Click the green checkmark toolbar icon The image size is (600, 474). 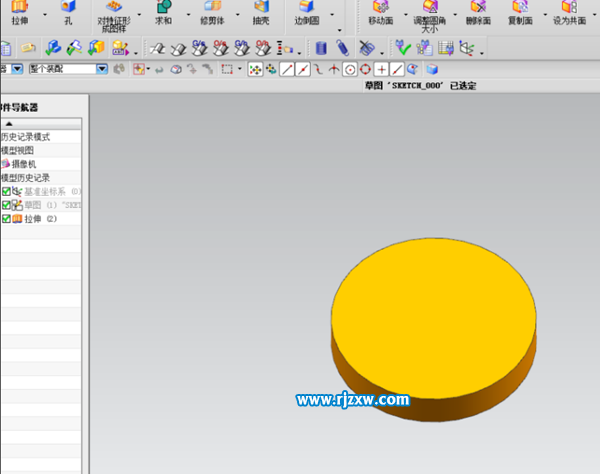pos(402,47)
